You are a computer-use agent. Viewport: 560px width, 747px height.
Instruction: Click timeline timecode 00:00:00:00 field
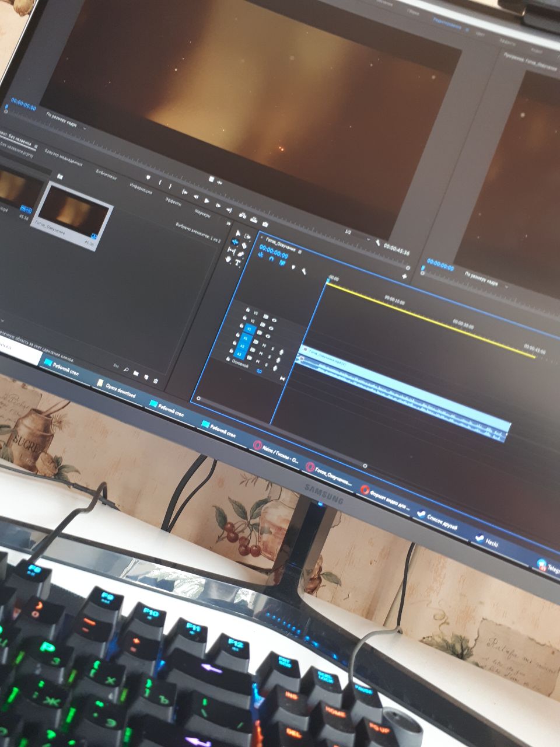tap(274, 253)
